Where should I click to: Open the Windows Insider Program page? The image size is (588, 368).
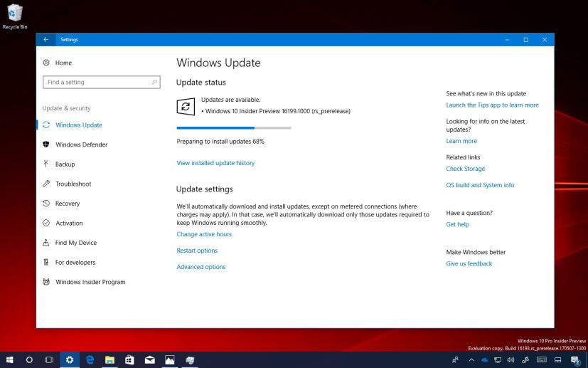tap(90, 282)
